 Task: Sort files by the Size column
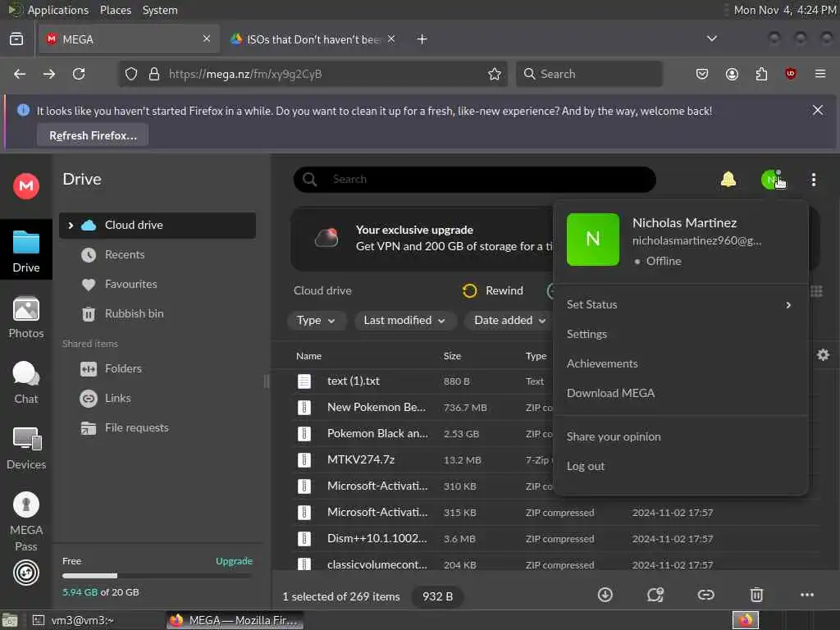coord(452,356)
